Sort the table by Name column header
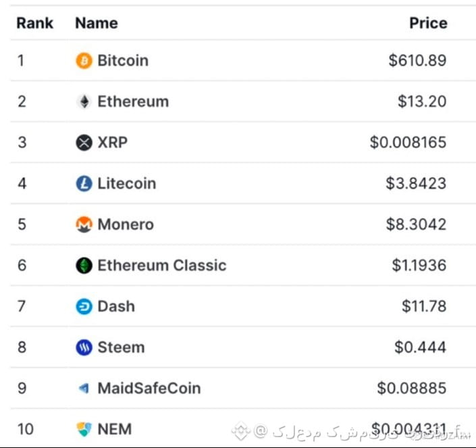Image resolution: width=476 pixels, height=448 pixels. click(97, 23)
